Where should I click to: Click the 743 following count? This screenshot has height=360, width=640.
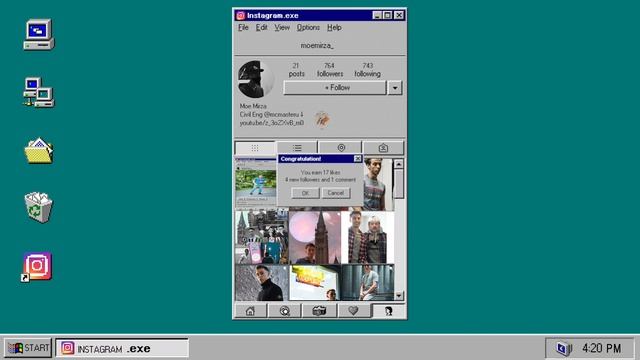pyautogui.click(x=367, y=70)
